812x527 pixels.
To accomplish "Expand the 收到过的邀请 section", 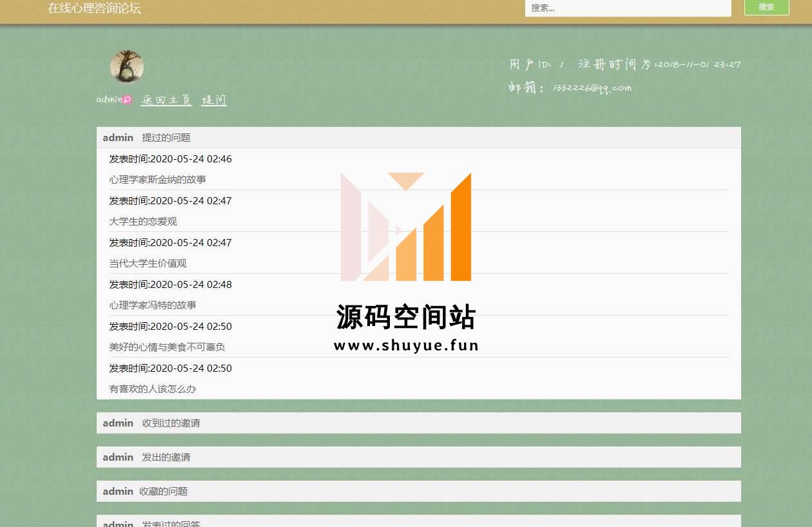I will 419,423.
